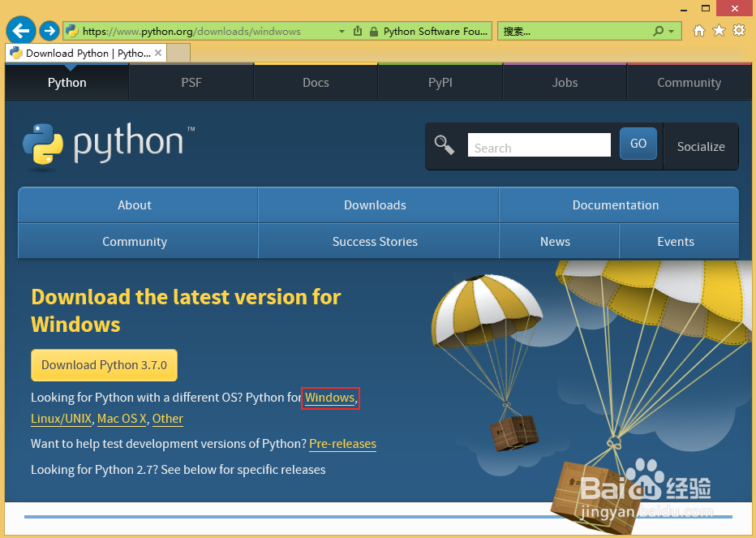756x538 pixels.
Task: Follow the Mac OS X link
Action: point(122,419)
